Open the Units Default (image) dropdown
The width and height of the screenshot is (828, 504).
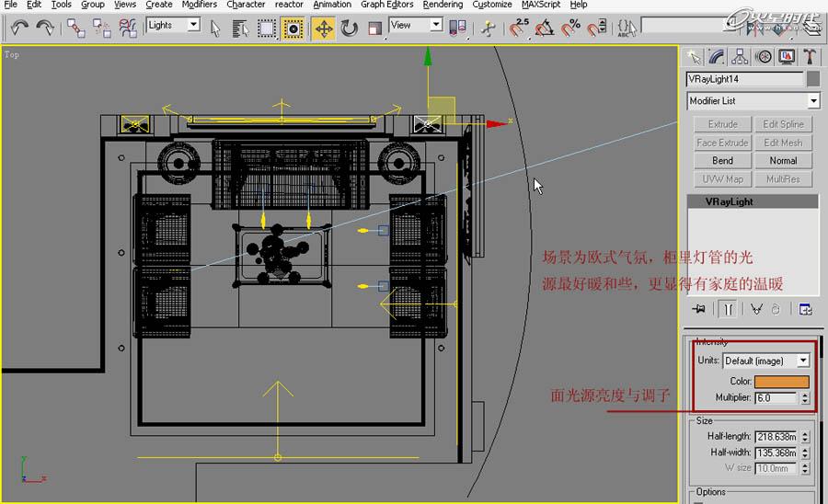(x=766, y=361)
